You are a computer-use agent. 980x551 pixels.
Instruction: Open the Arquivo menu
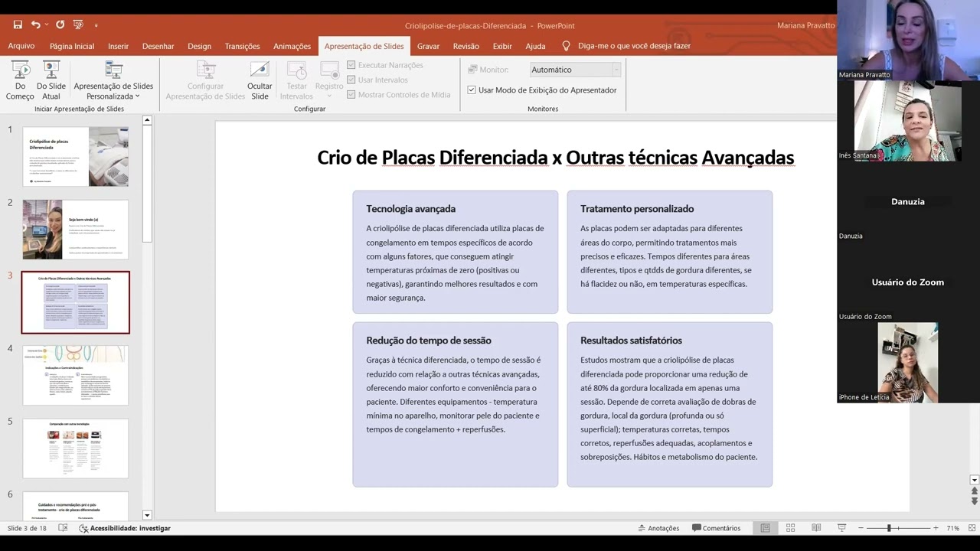[21, 46]
